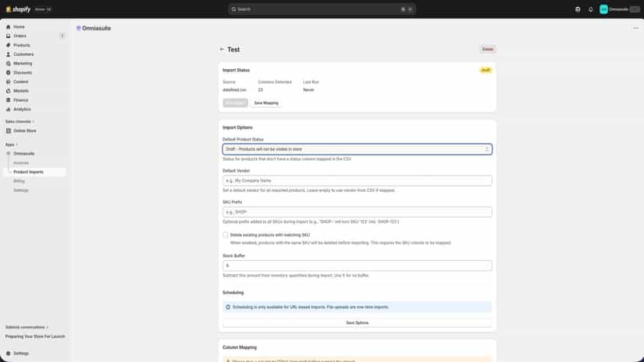Viewport: 644px width, 362px height.
Task: Click into the Stock Buffer field
Action: pos(357,266)
